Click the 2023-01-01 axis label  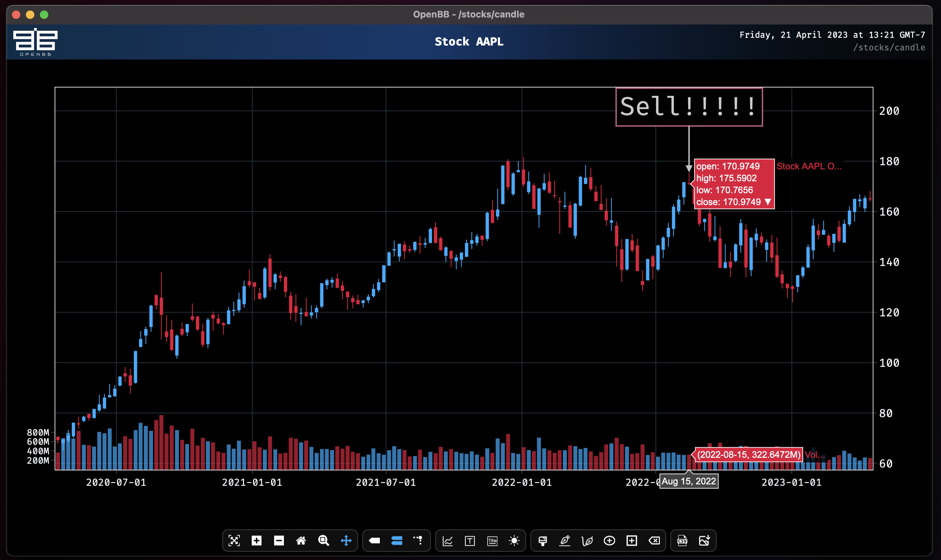792,482
